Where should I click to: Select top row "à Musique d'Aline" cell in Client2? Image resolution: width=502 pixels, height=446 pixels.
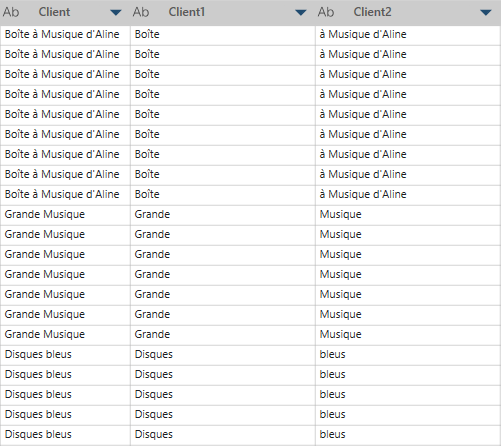click(x=408, y=35)
